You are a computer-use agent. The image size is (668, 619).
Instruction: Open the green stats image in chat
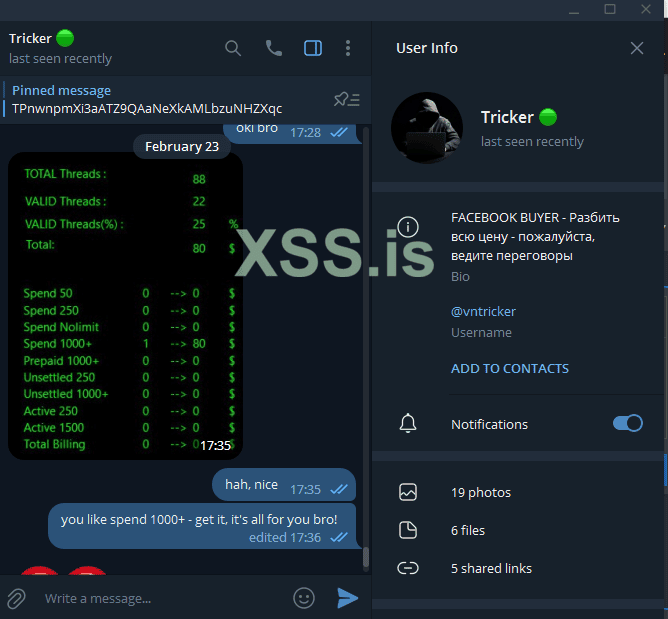[x=125, y=306]
